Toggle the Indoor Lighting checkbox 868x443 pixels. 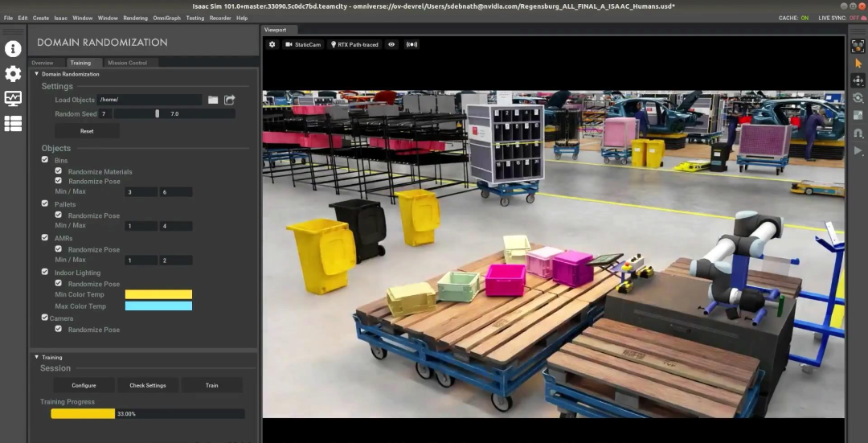tap(45, 273)
